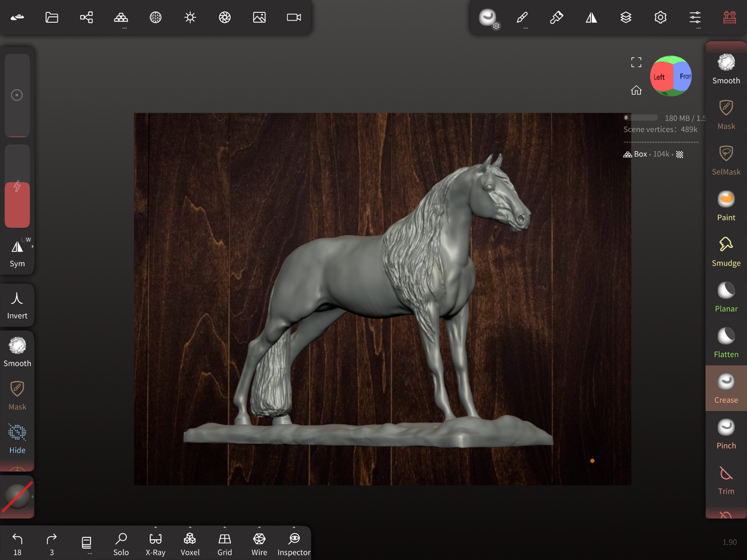This screenshot has width=747, height=560.
Task: Enable X-Ray view mode
Action: [155, 543]
